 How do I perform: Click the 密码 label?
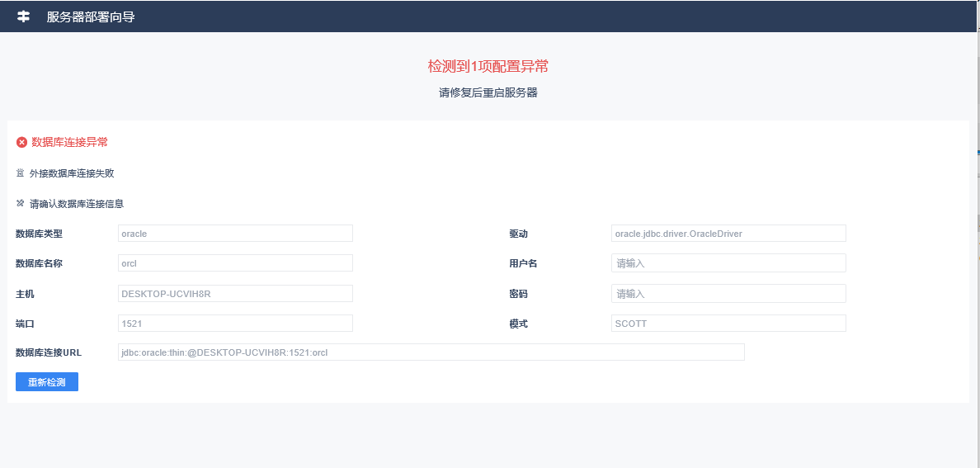click(519, 294)
